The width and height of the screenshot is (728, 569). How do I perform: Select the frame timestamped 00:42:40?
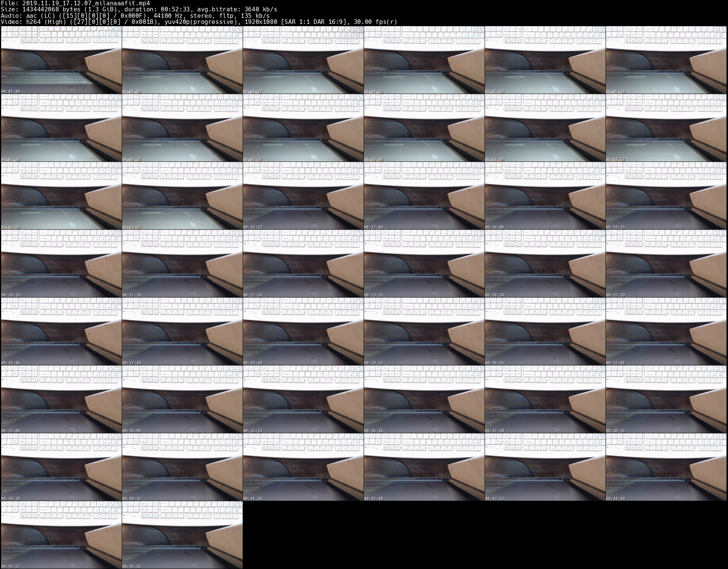[x=424, y=467]
